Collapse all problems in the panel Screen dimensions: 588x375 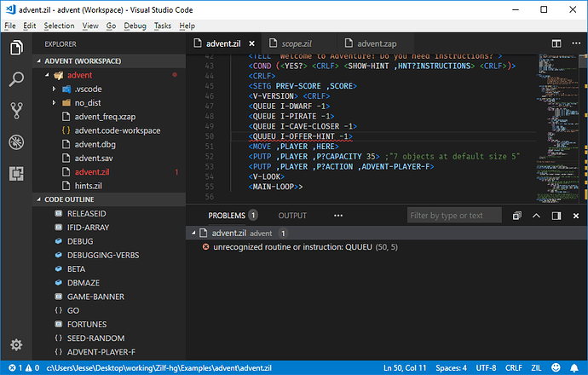(516, 216)
